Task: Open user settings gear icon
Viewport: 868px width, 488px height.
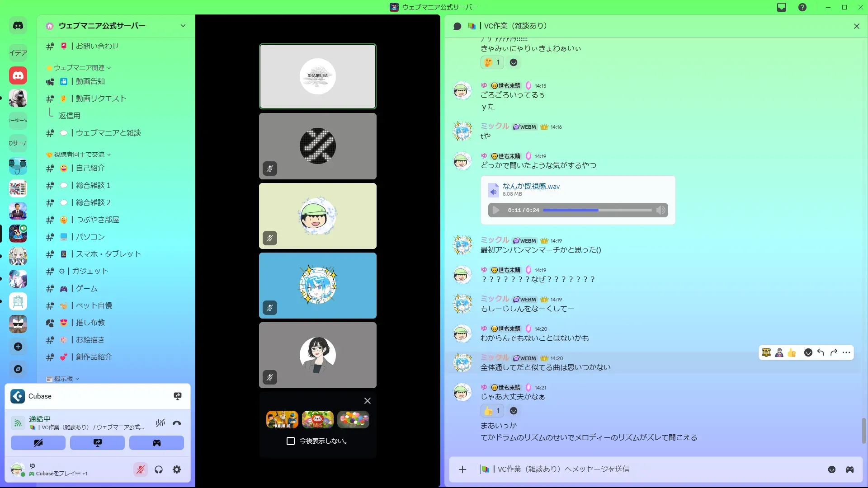Action: click(177, 470)
